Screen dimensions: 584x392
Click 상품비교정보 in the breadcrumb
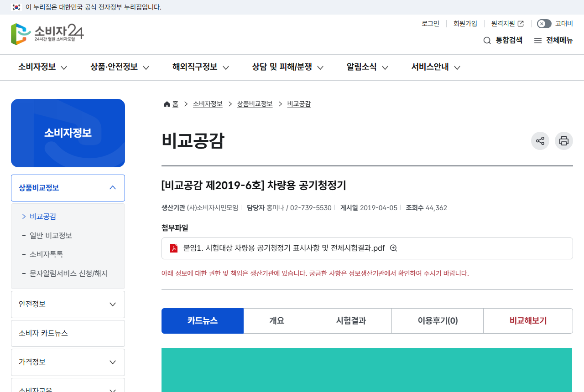coord(255,104)
